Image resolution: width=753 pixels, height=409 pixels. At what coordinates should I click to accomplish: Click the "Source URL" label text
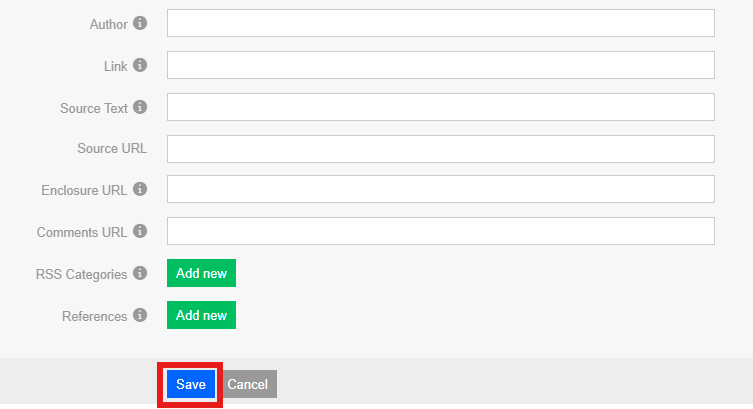[112, 149]
